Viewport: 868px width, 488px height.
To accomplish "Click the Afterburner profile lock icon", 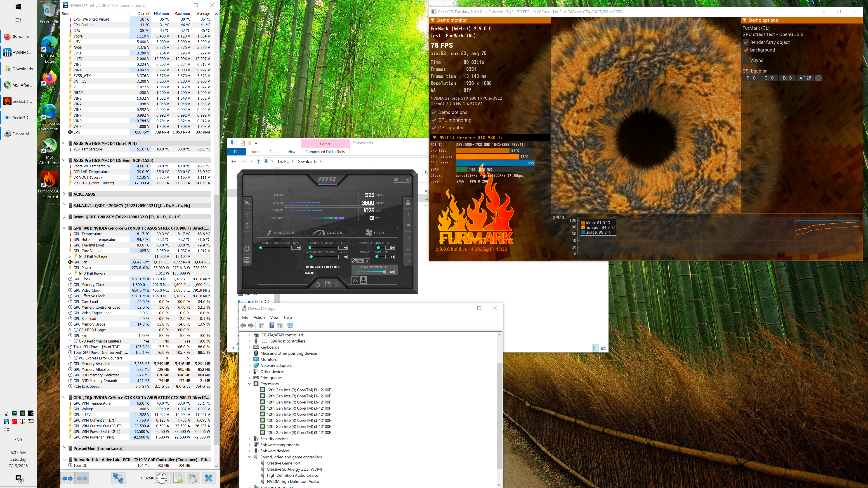I will coord(408,203).
